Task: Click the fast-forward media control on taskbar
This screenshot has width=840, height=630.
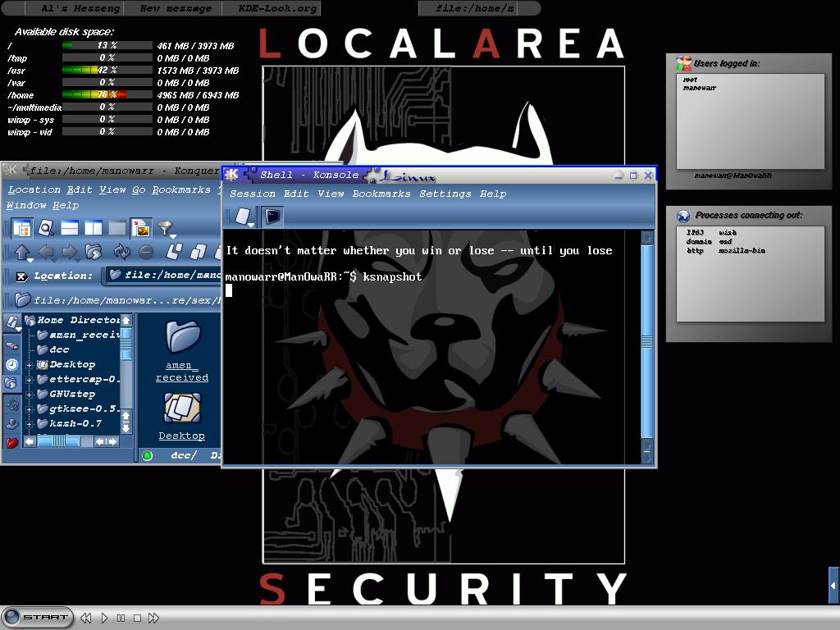Action: point(153,619)
